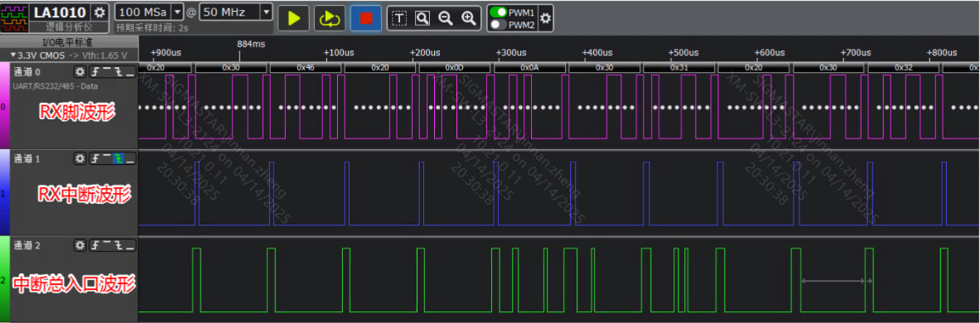Toggle the PWM1 output switch

point(498,12)
